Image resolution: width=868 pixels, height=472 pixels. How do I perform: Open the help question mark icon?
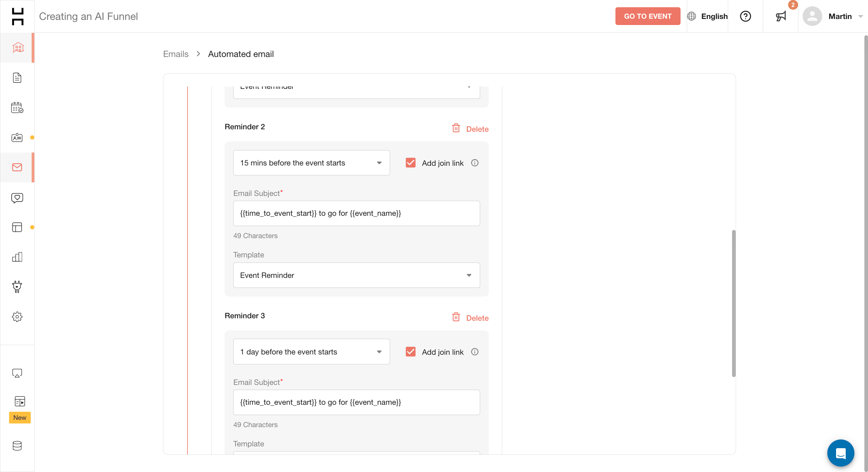point(745,16)
